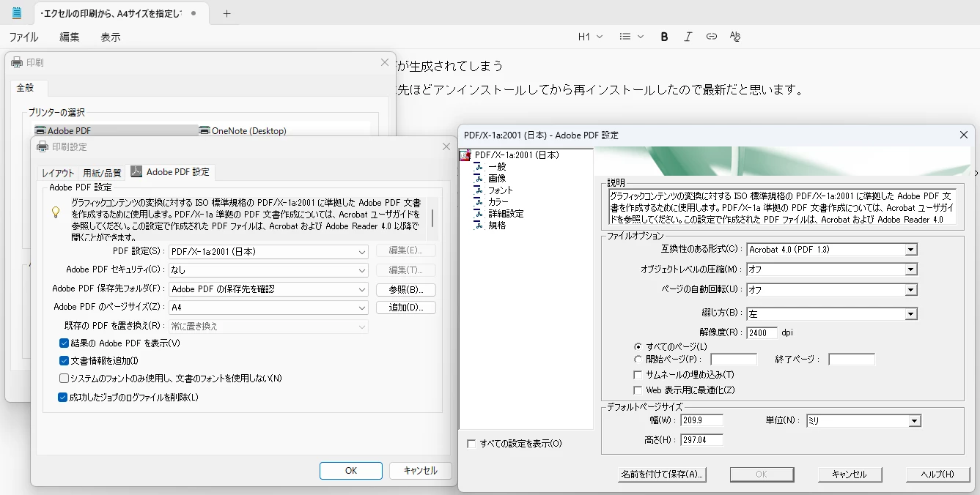Open the 表示 menu
Screen dimensions: 980x495
111,37
